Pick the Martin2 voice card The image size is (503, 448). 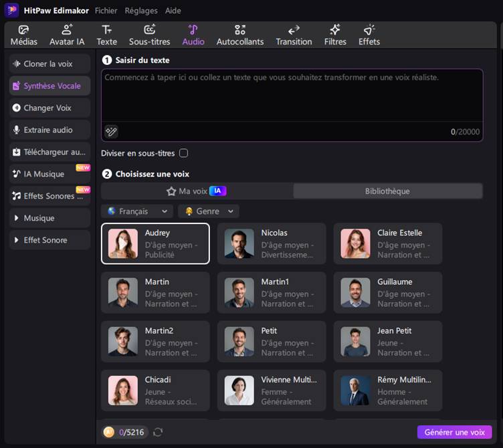click(156, 342)
